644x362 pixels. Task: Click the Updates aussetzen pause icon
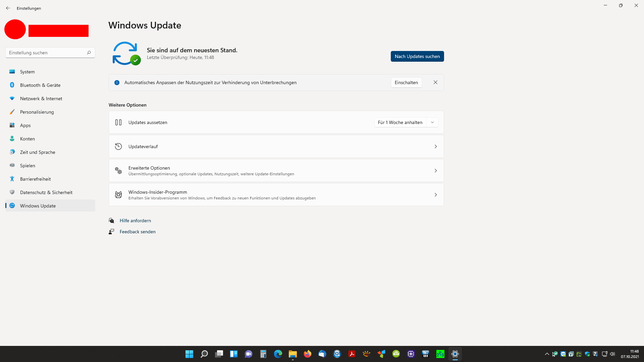(118, 122)
